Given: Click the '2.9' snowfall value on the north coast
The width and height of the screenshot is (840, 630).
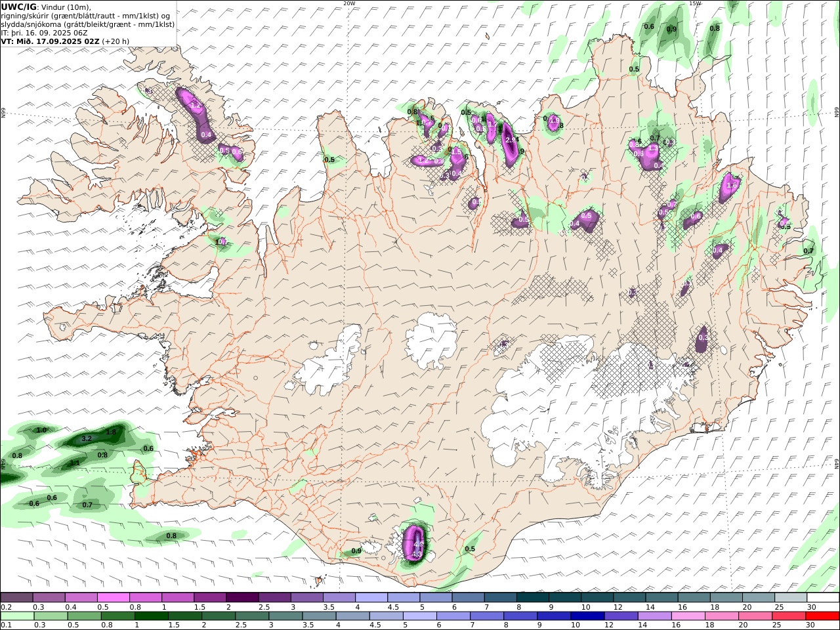Looking at the screenshot, I should point(511,140).
